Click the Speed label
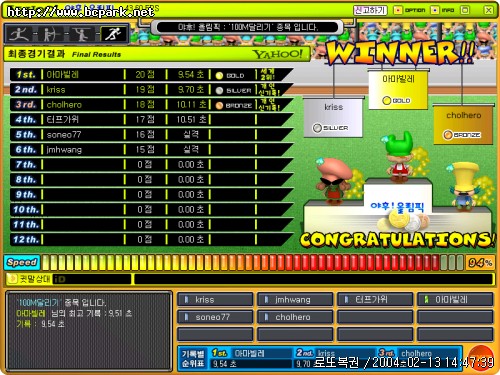Image resolution: width=500 pixels, height=375 pixels. click(22, 263)
